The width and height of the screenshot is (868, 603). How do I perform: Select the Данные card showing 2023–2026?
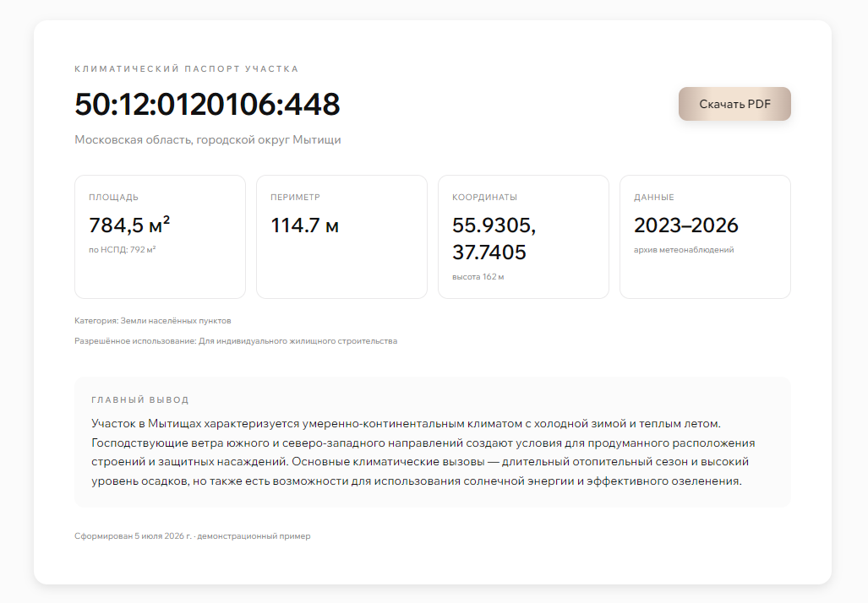(x=705, y=236)
